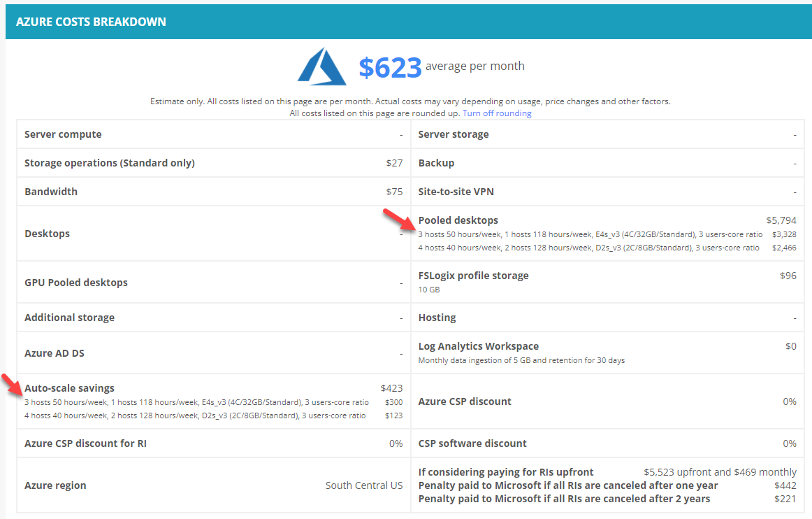
Task: Click the Azure logo icon
Action: [322, 67]
